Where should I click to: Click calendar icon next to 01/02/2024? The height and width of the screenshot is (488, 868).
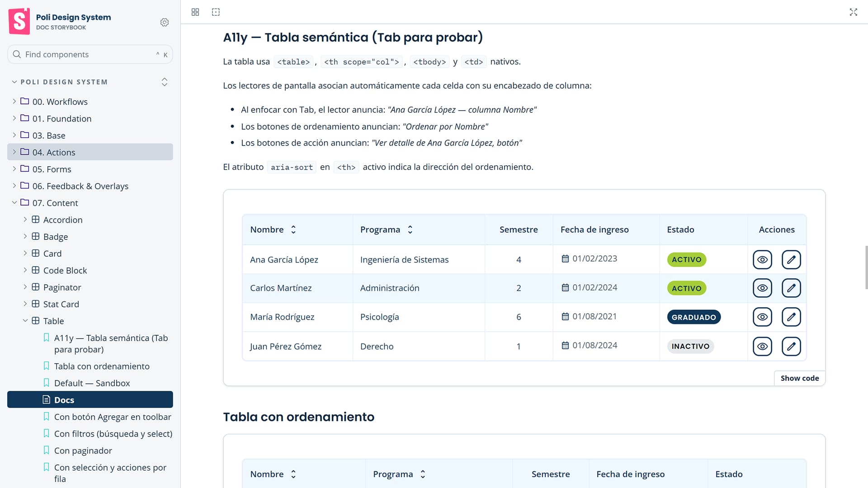click(565, 287)
